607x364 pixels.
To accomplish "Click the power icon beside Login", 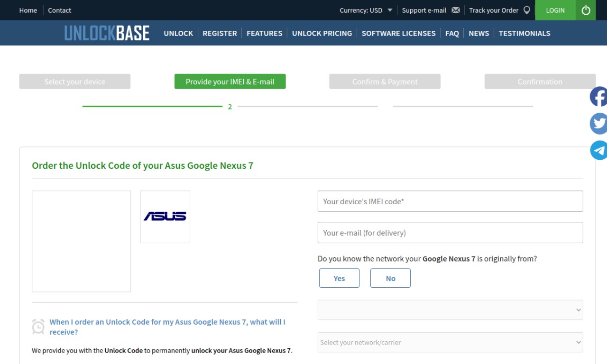I will pos(586,10).
